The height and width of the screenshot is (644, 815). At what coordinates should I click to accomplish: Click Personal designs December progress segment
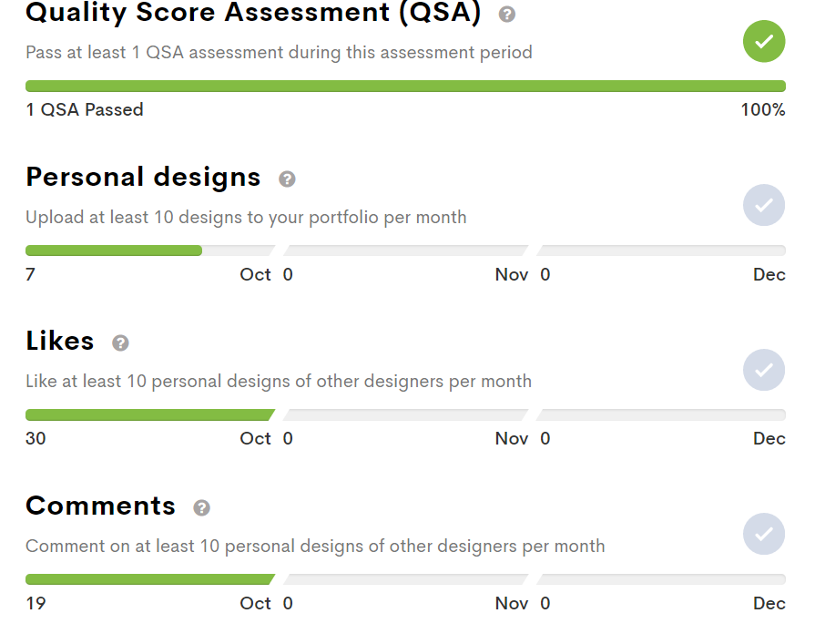[660, 250]
